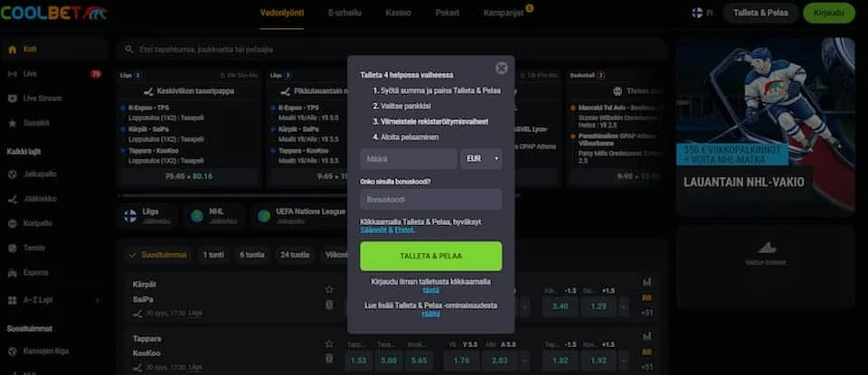Toggle the Suosituimmat filter chip

(157, 255)
